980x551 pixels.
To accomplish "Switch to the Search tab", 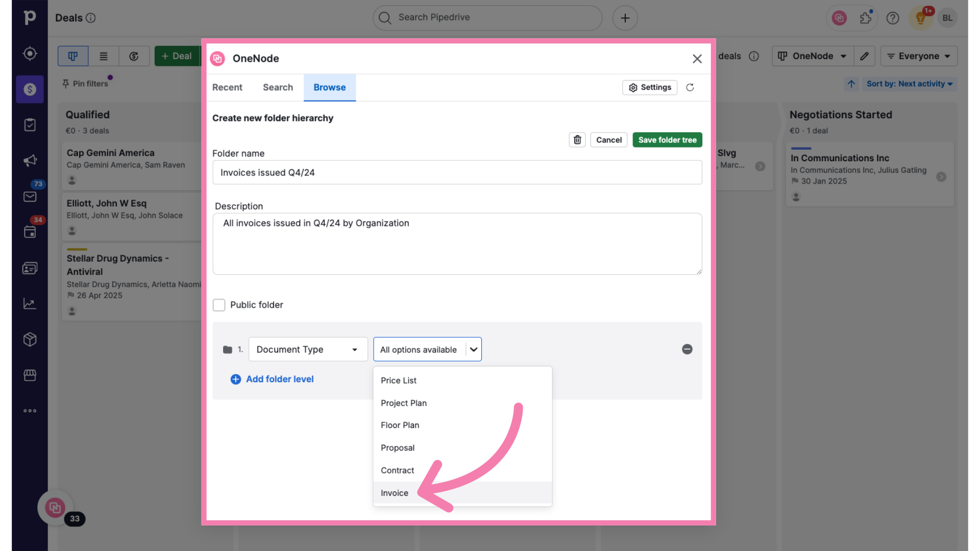I will [277, 87].
